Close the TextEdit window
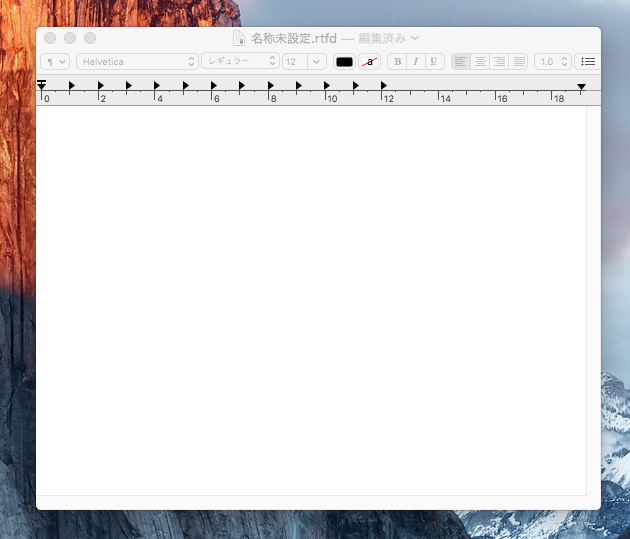Image resolution: width=630 pixels, height=539 pixels. (x=50, y=38)
